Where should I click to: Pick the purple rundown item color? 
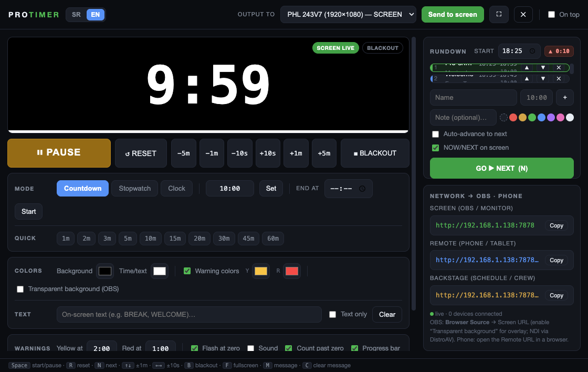coord(551,118)
